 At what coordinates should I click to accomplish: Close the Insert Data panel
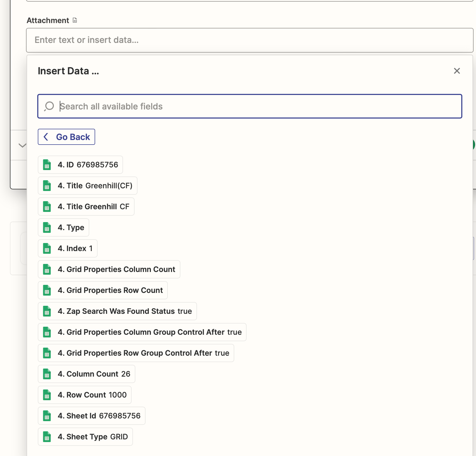point(457,71)
